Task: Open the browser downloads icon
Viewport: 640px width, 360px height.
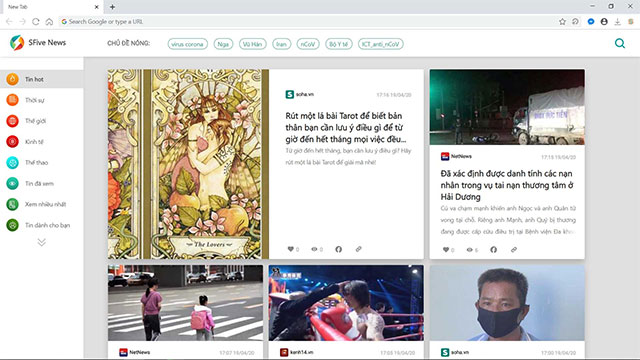Action: click(x=618, y=22)
